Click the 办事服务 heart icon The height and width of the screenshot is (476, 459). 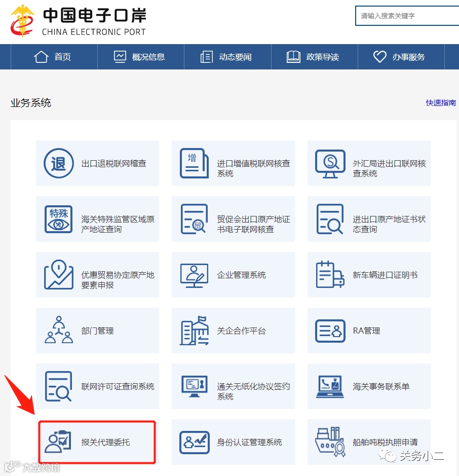(379, 57)
